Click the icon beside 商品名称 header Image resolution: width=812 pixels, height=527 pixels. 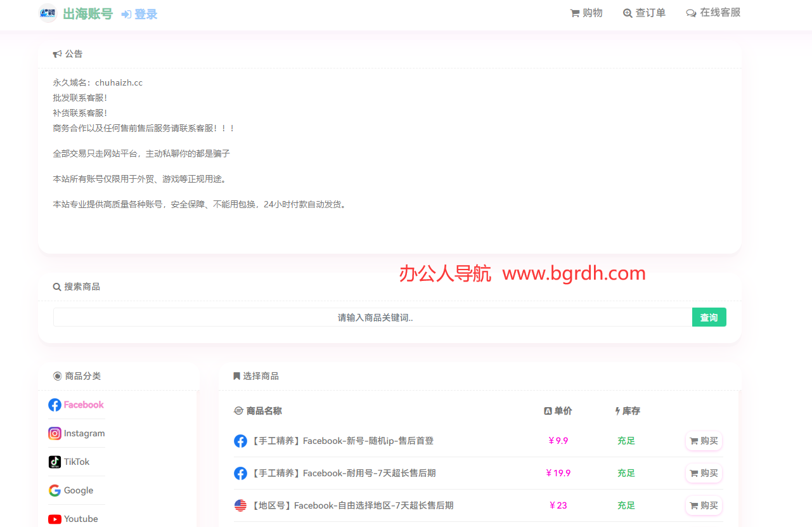[x=238, y=411]
